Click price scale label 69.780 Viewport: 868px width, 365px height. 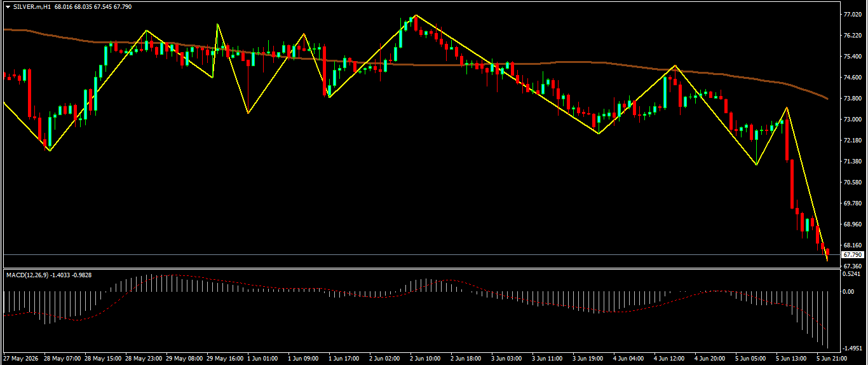(852, 203)
